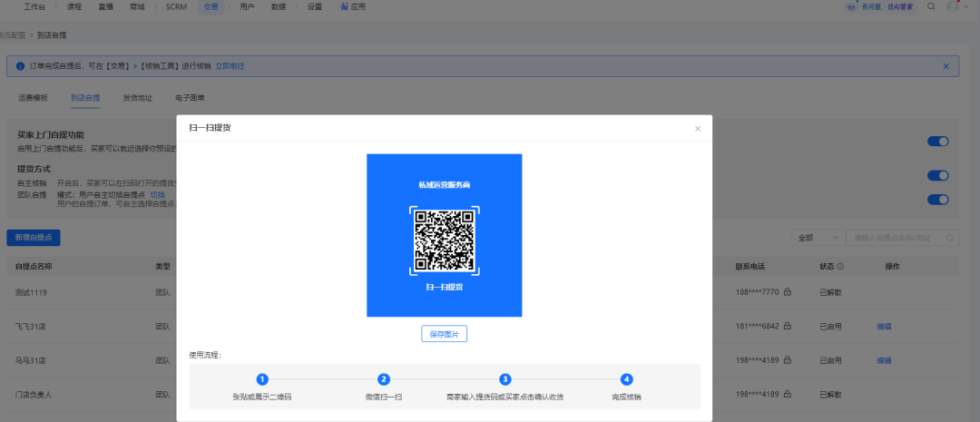Image resolution: width=980 pixels, height=422 pixels.
Task: Open the 课程 menu
Action: (x=74, y=7)
